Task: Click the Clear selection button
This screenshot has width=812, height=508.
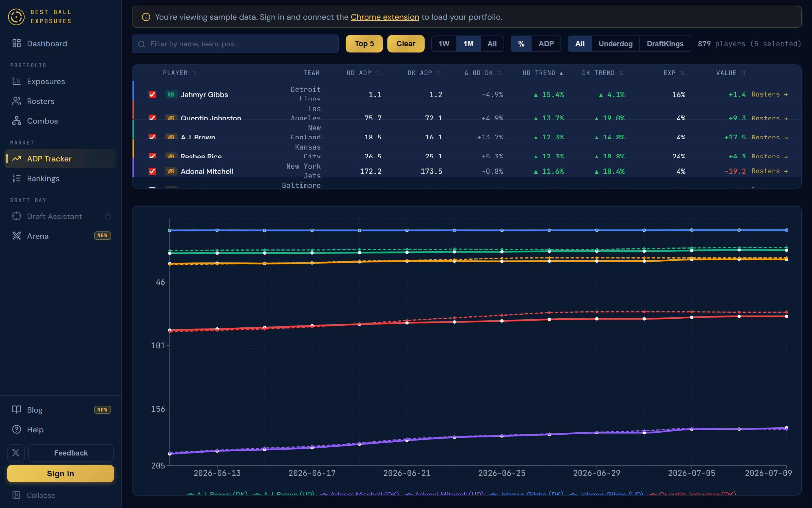Action: point(406,44)
